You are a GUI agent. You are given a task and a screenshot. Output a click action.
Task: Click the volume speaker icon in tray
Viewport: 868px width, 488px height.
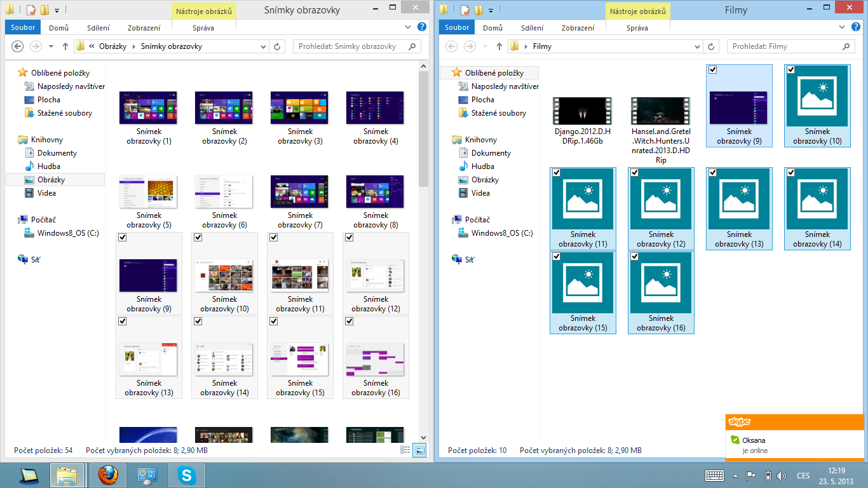[x=781, y=475]
